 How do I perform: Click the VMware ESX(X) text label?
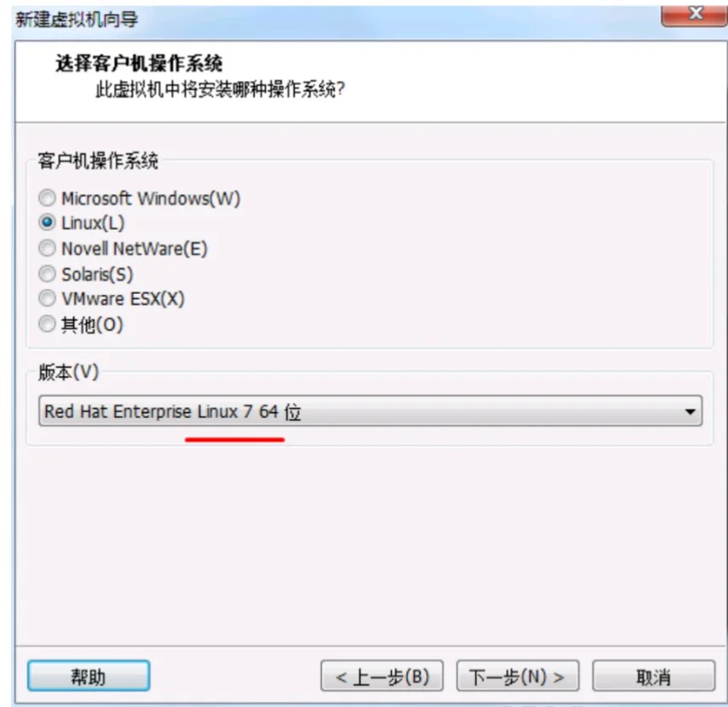[x=123, y=298]
